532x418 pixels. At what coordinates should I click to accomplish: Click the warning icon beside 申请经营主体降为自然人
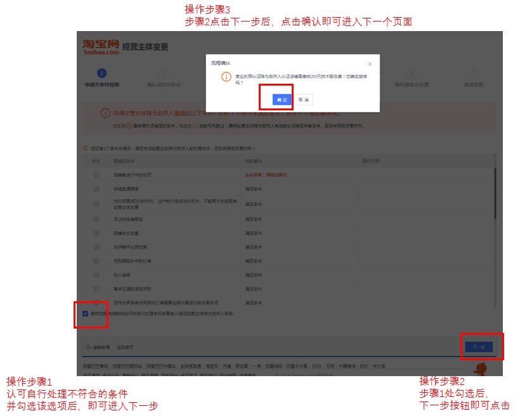(x=105, y=113)
